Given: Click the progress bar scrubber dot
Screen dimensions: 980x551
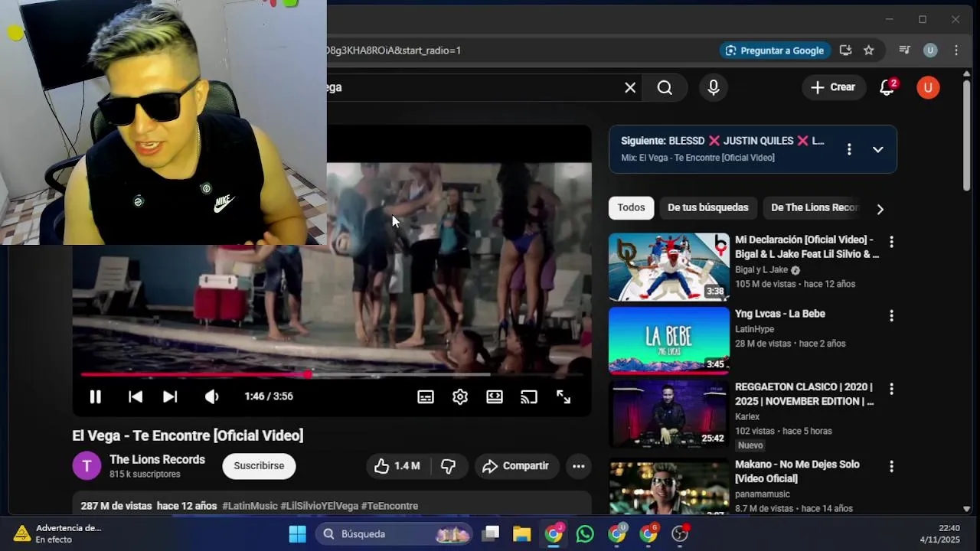Looking at the screenshot, I should coord(308,374).
